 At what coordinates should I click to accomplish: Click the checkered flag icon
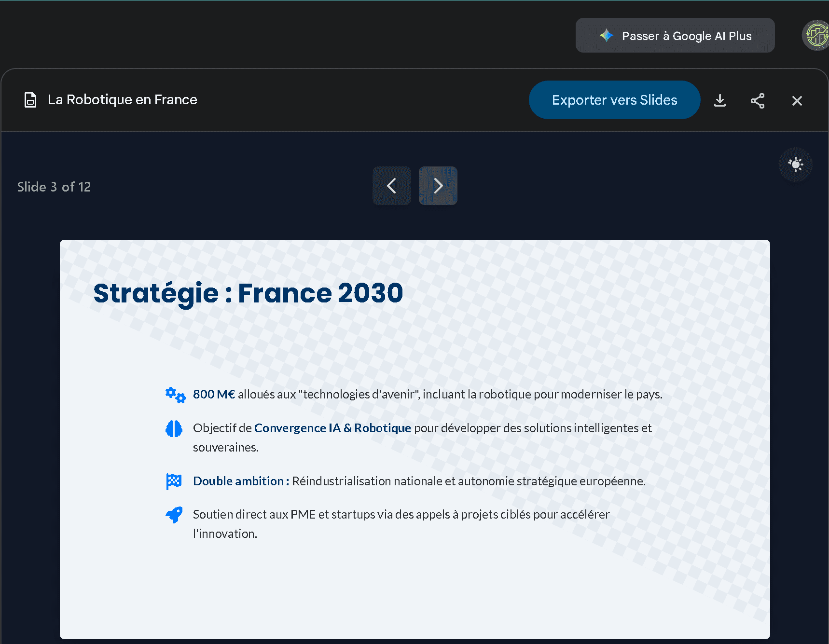tap(174, 481)
